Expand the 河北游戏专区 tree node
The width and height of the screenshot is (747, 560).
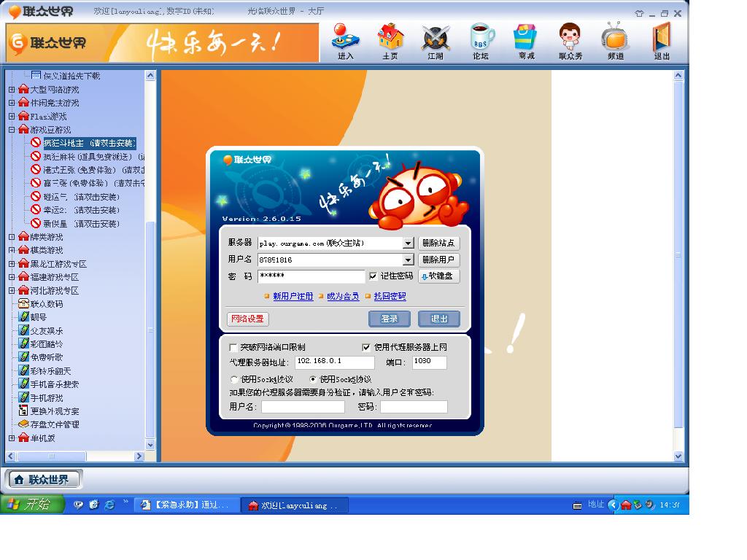tap(12, 290)
